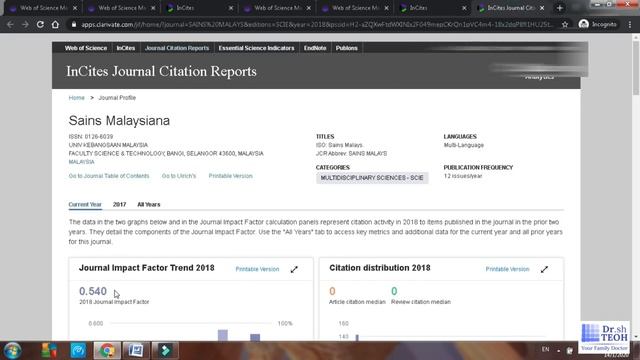The image size is (640, 360).
Task: Open Windows Start menu
Action: pyautogui.click(x=13, y=351)
